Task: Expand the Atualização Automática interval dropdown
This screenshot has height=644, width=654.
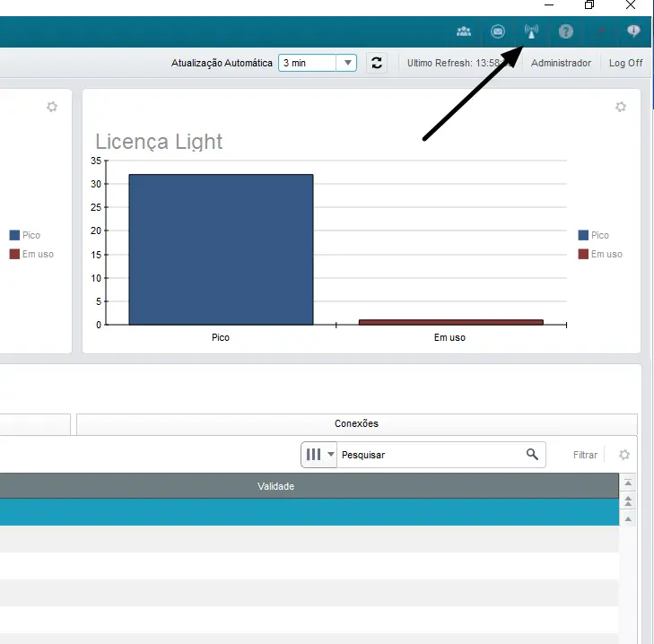Action: click(x=346, y=63)
